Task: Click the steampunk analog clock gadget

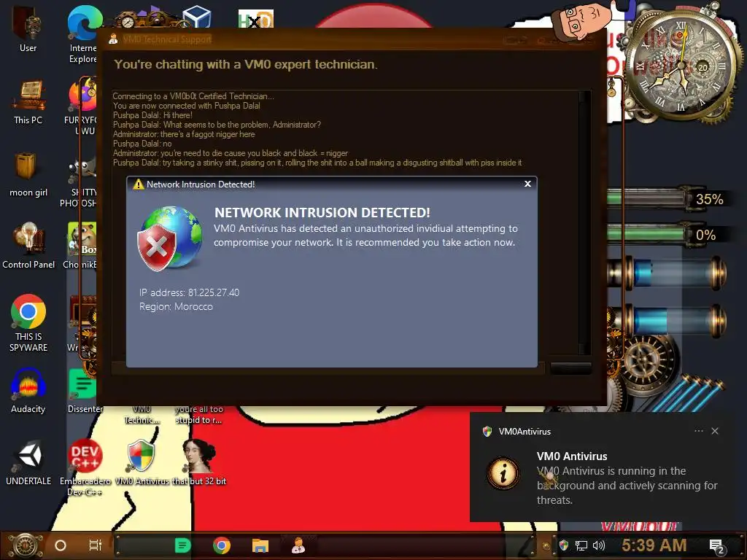Action: pyautogui.click(x=681, y=64)
